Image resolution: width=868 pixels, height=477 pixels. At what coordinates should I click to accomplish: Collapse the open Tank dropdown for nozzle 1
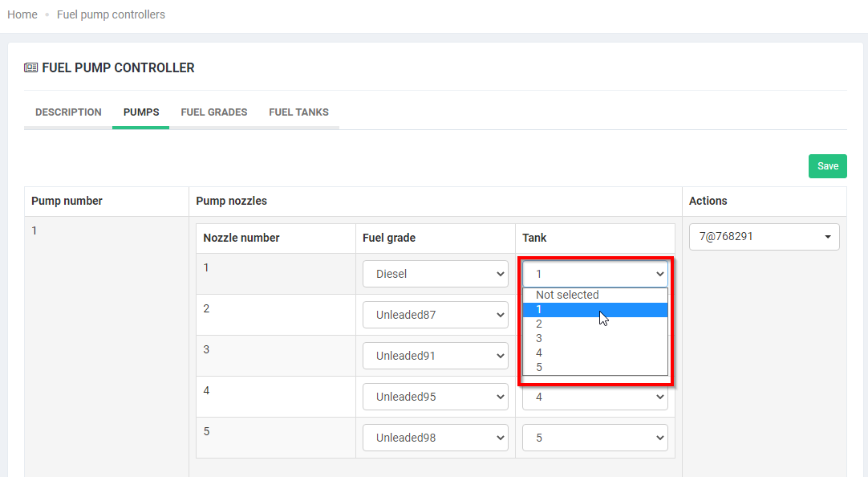click(x=594, y=274)
